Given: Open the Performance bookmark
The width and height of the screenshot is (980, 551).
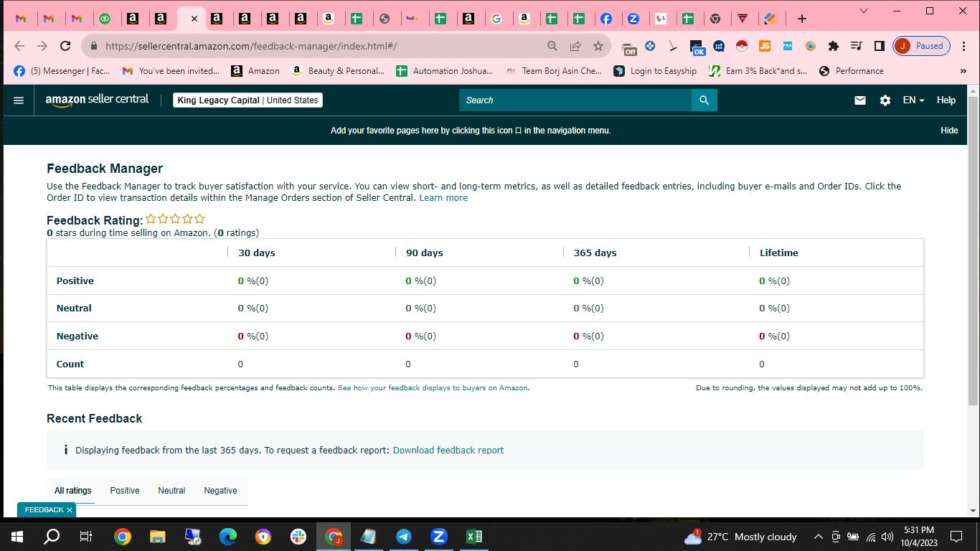Looking at the screenshot, I should [852, 71].
